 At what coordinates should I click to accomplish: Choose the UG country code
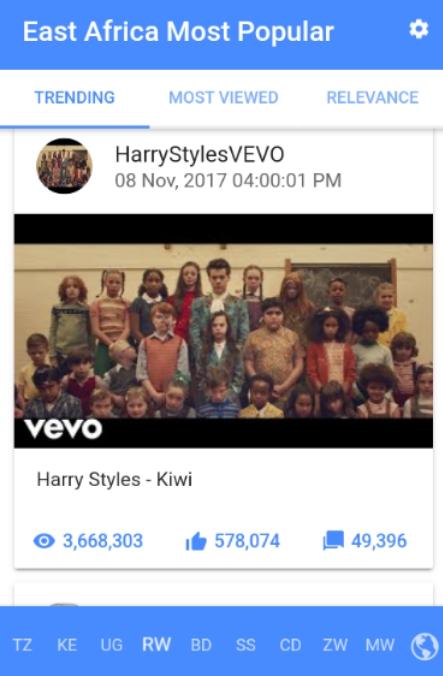click(x=112, y=645)
